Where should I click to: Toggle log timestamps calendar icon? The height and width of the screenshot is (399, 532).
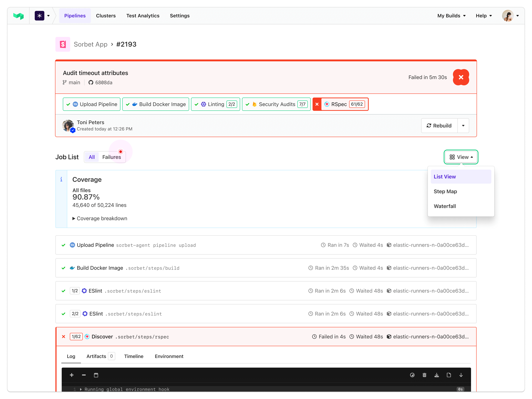coord(96,375)
